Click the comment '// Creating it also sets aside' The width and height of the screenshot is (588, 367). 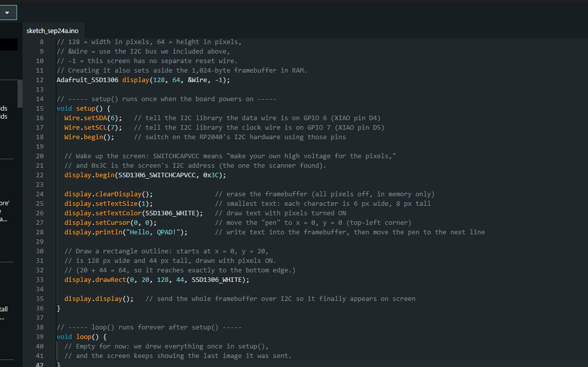point(182,71)
